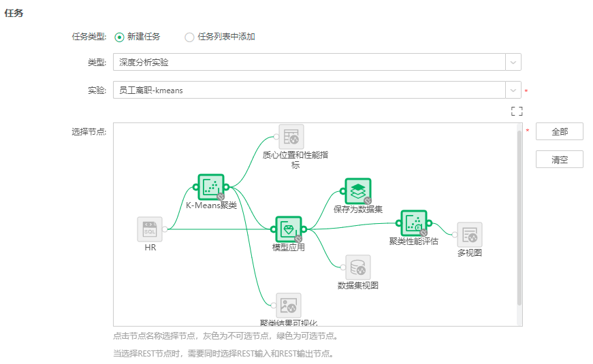Screen dimensions: 593x364
Task: Select the 多视图 node icon
Action: coord(470,235)
